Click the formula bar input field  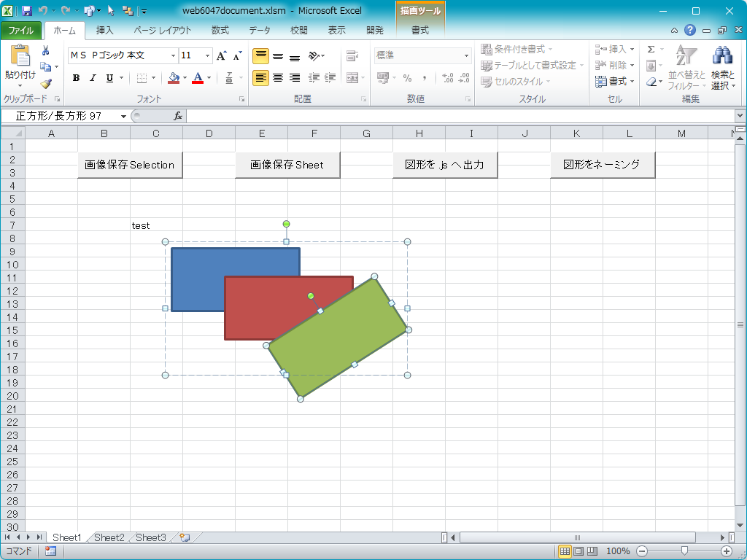(x=460, y=116)
